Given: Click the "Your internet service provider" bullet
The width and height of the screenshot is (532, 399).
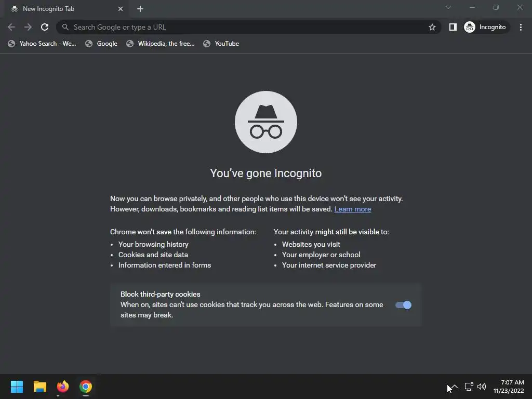Looking at the screenshot, I should pyautogui.click(x=329, y=265).
